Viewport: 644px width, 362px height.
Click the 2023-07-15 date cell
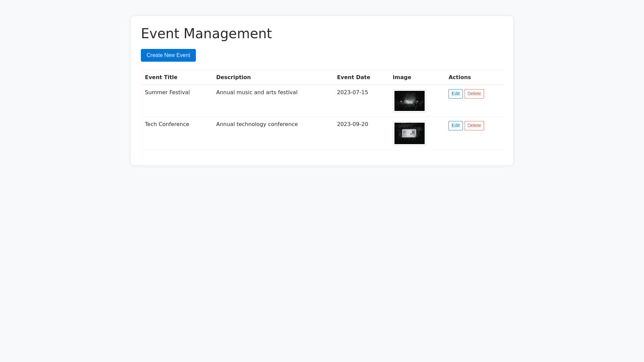click(352, 93)
